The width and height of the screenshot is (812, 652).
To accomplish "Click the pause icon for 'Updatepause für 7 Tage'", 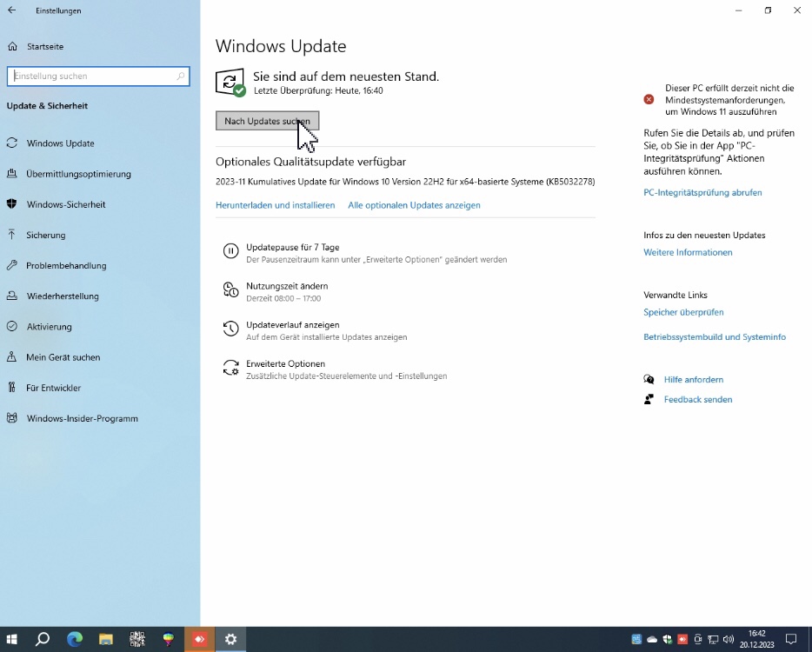I will point(230,251).
